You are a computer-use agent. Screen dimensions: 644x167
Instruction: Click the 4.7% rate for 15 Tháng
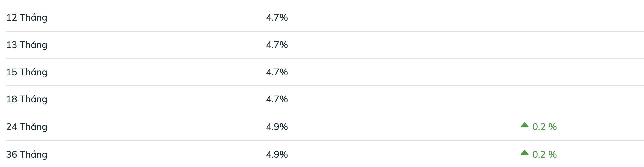(277, 72)
